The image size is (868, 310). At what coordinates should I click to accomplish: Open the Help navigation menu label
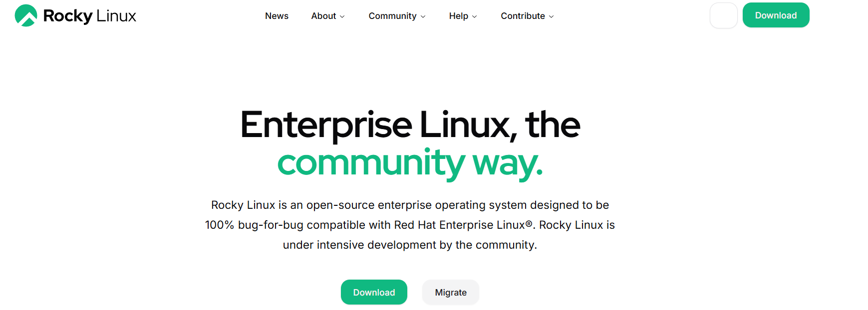pos(458,16)
